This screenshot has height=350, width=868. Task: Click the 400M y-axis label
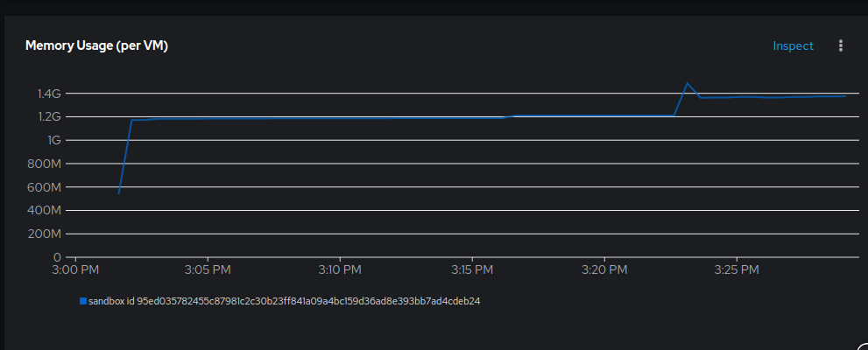(43, 211)
